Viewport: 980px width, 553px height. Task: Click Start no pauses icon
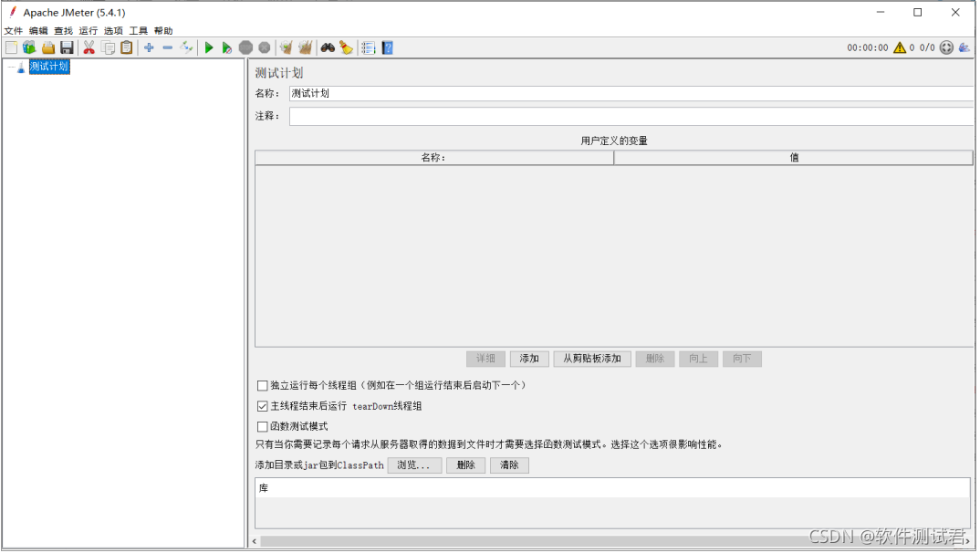[x=227, y=47]
